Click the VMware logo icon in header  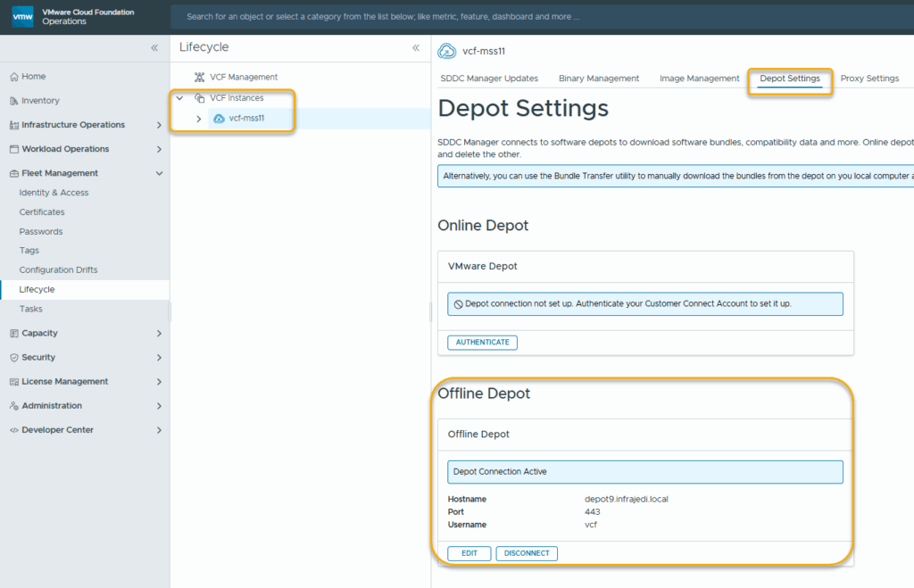[23, 16]
